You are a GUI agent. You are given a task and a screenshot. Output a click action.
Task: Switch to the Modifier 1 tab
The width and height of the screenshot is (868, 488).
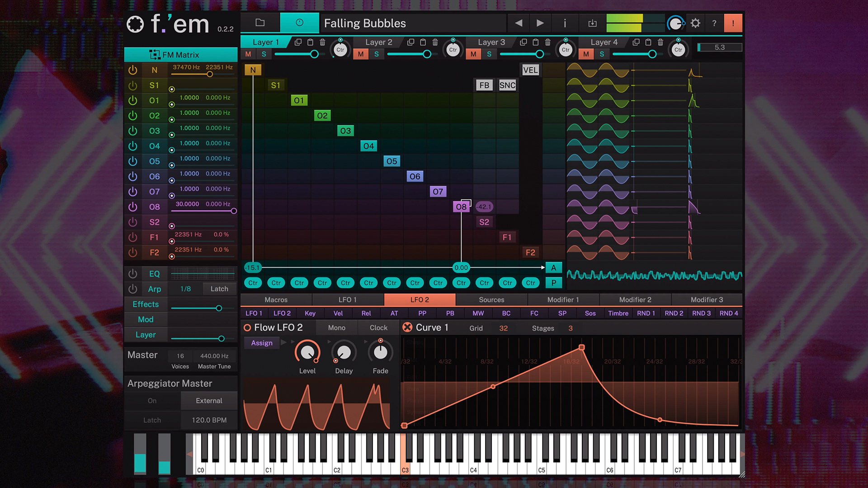coord(563,300)
